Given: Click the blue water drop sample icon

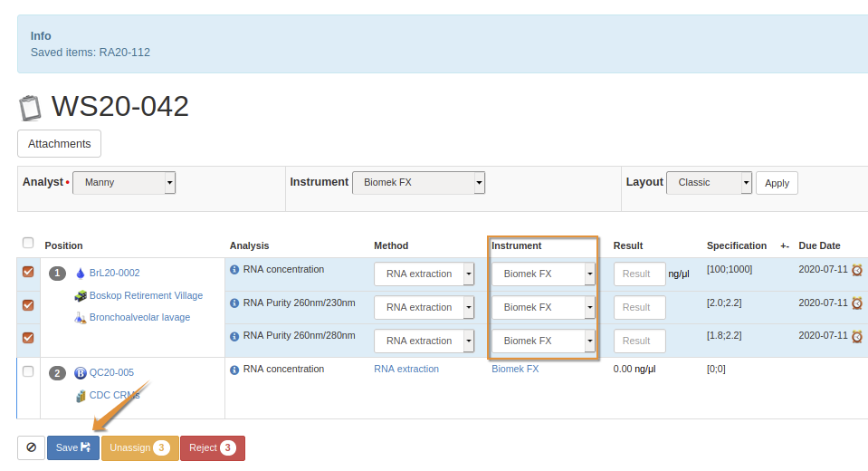Looking at the screenshot, I should (x=81, y=274).
